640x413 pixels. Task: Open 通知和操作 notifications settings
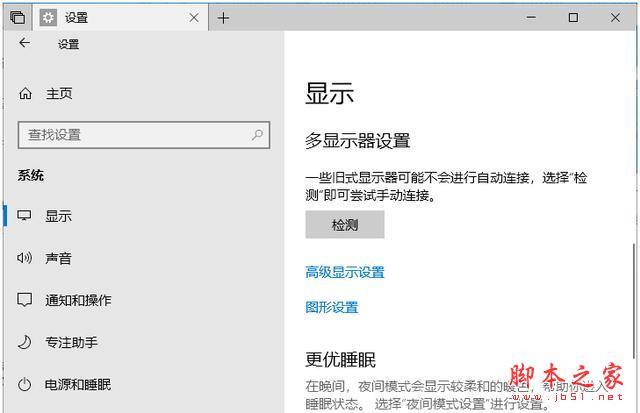(x=78, y=300)
